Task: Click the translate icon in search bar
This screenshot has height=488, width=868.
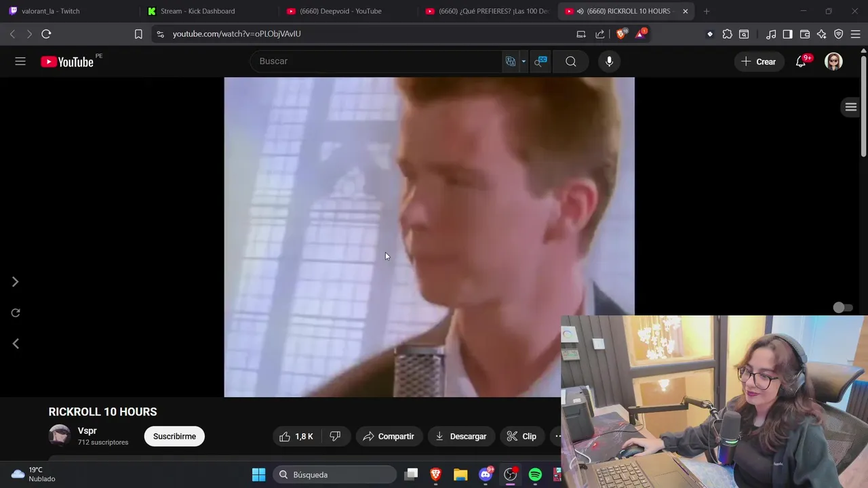Action: tap(511, 62)
